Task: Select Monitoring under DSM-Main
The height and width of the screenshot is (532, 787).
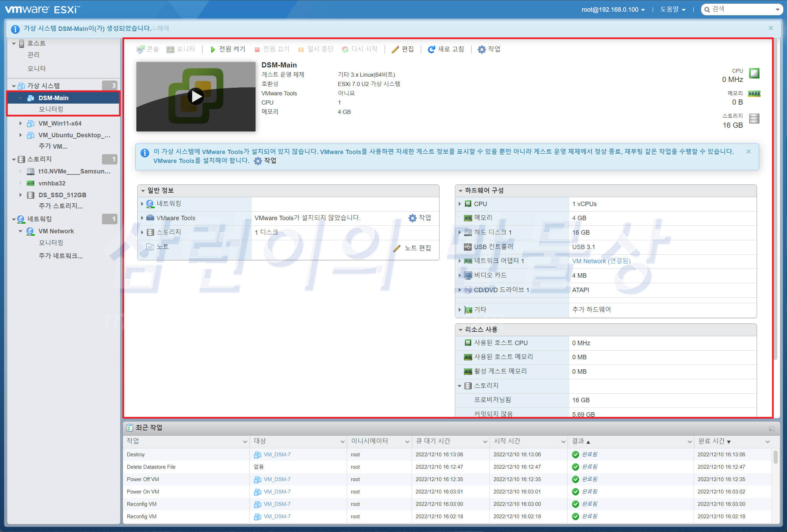Action: (51, 109)
